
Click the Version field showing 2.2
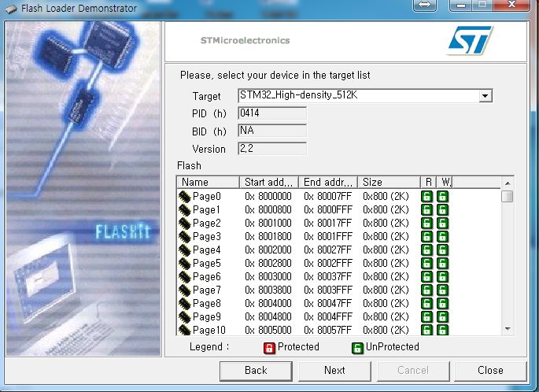(272, 149)
